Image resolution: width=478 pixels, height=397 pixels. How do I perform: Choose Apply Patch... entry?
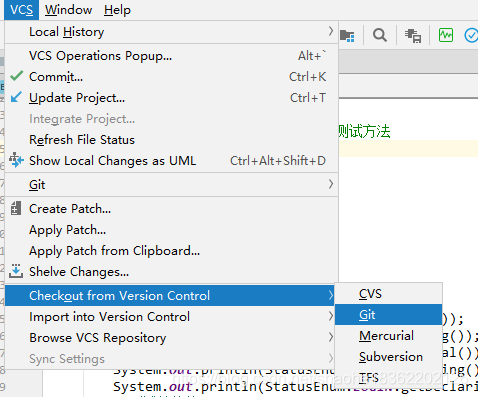click(171, 230)
